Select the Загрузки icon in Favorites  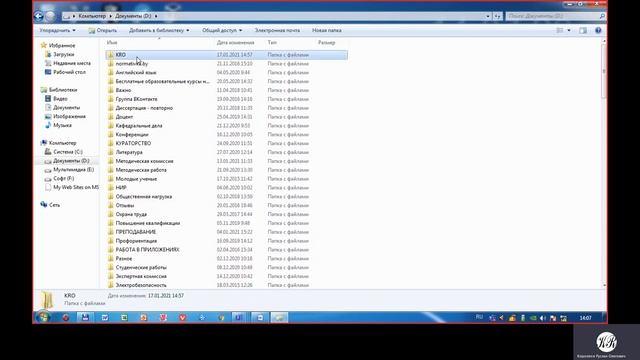48,54
